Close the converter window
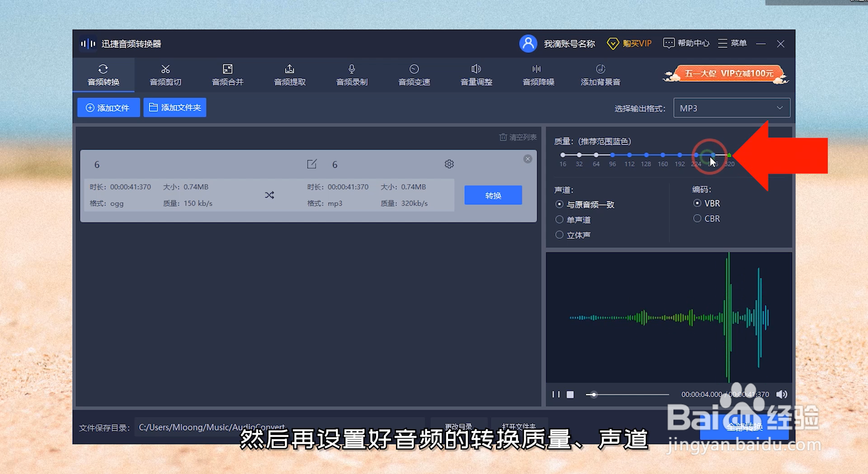The width and height of the screenshot is (868, 474). pyautogui.click(x=781, y=44)
